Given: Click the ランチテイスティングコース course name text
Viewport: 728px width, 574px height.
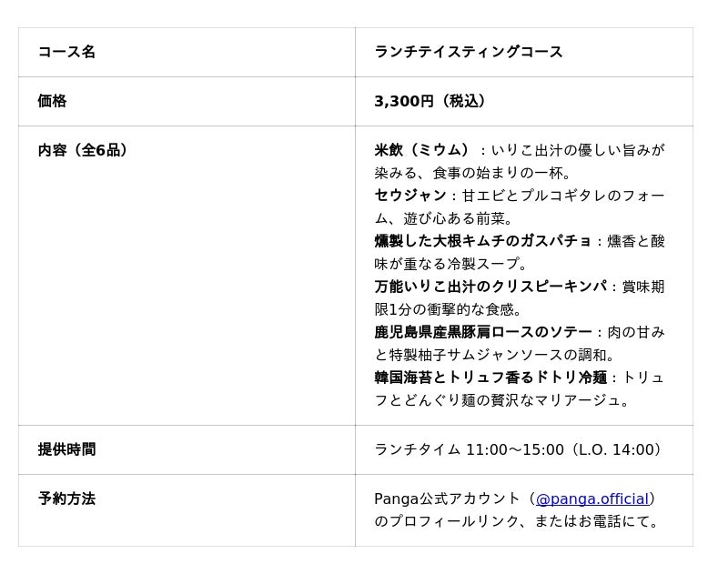Looking at the screenshot, I should click(x=468, y=52).
